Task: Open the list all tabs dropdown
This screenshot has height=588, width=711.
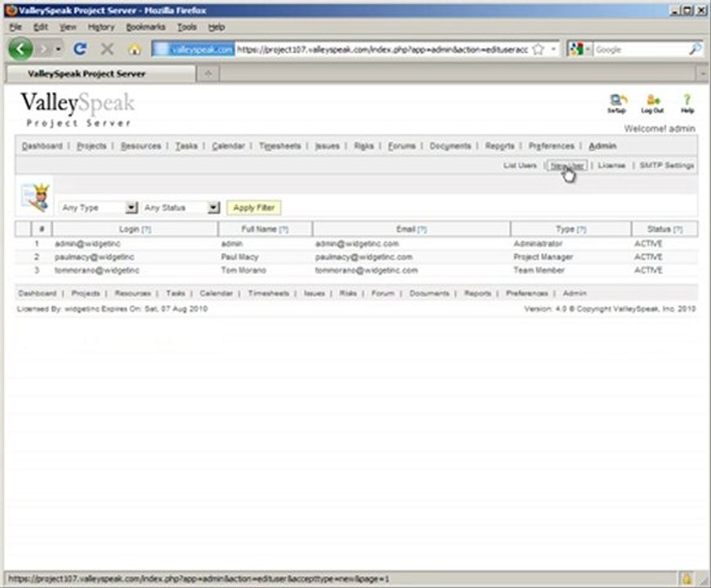Action: tap(704, 73)
